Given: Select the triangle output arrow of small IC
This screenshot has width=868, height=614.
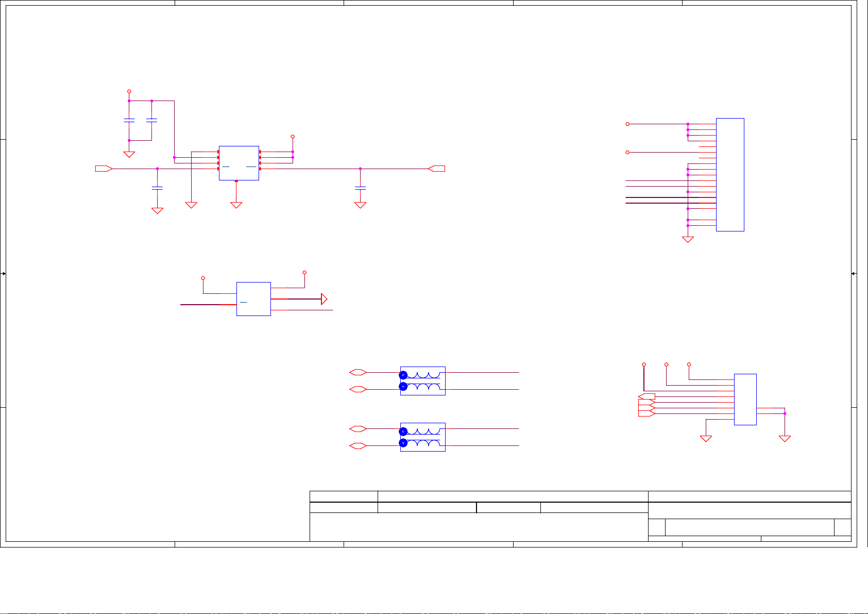Looking at the screenshot, I should [x=325, y=299].
